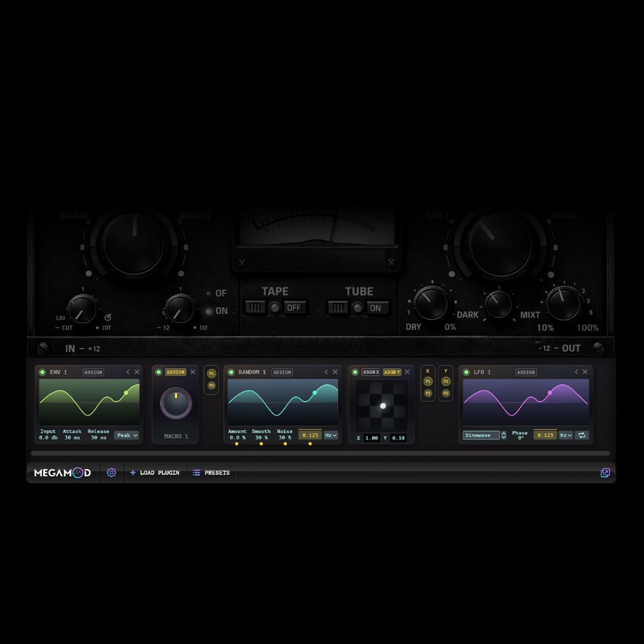The width and height of the screenshot is (644, 644).
Task: Click the small Dark knob
Action: pos(498,304)
